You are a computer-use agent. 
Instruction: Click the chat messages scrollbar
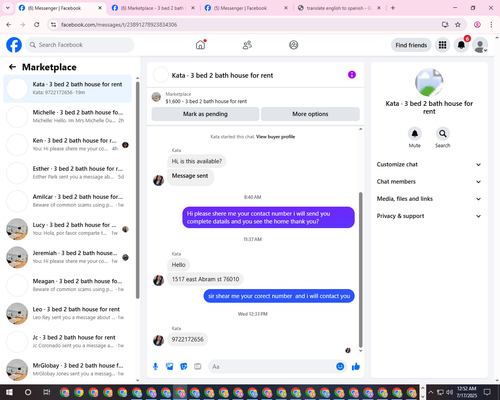[x=360, y=270]
